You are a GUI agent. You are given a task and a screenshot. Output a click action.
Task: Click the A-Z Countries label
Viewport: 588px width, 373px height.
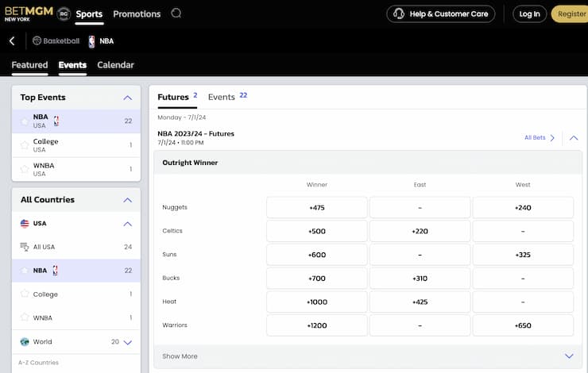(39, 363)
